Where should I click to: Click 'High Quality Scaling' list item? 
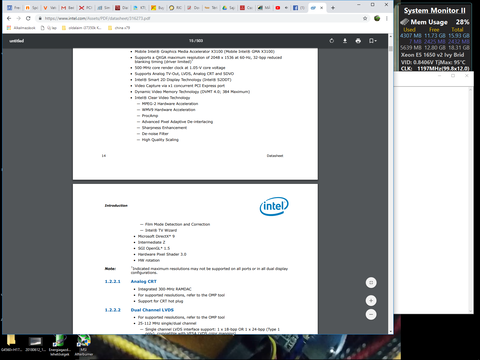click(x=160, y=140)
